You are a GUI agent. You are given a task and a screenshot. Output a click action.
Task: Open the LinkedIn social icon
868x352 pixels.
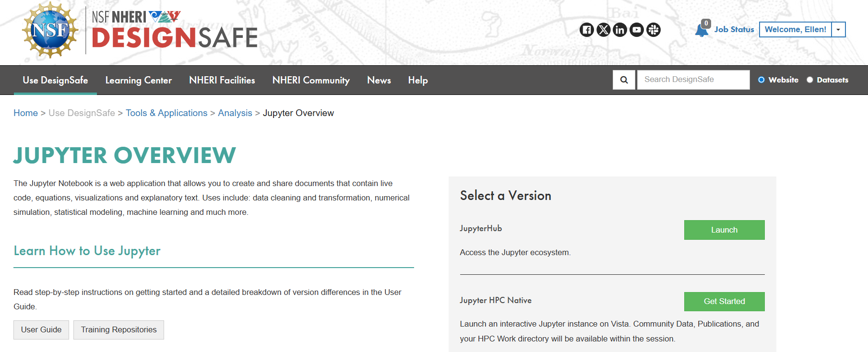point(620,30)
